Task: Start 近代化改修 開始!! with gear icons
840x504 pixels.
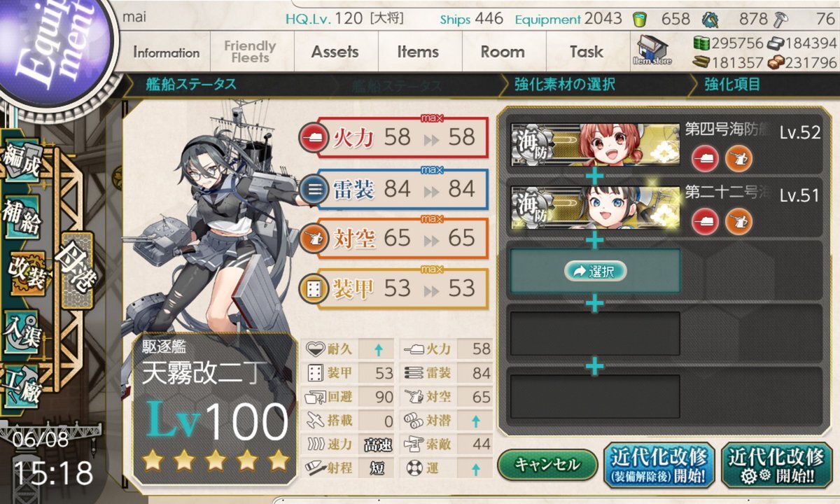Action: tap(775, 465)
